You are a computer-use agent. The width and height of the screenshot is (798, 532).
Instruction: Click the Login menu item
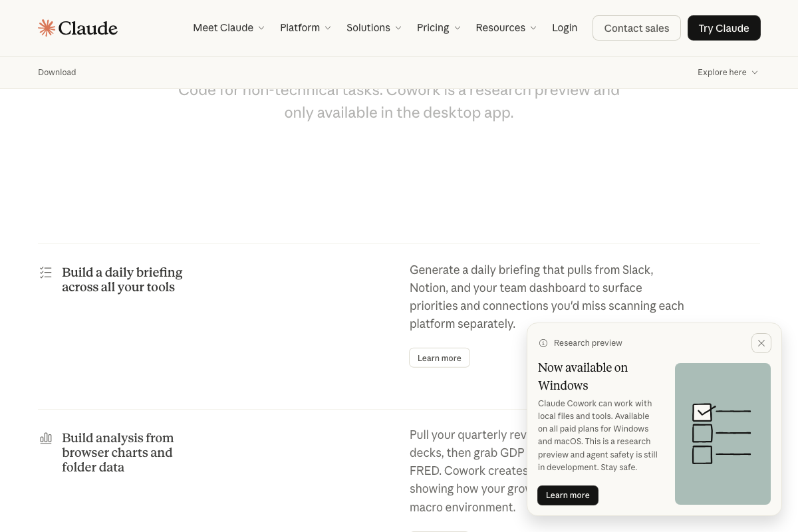tap(565, 28)
